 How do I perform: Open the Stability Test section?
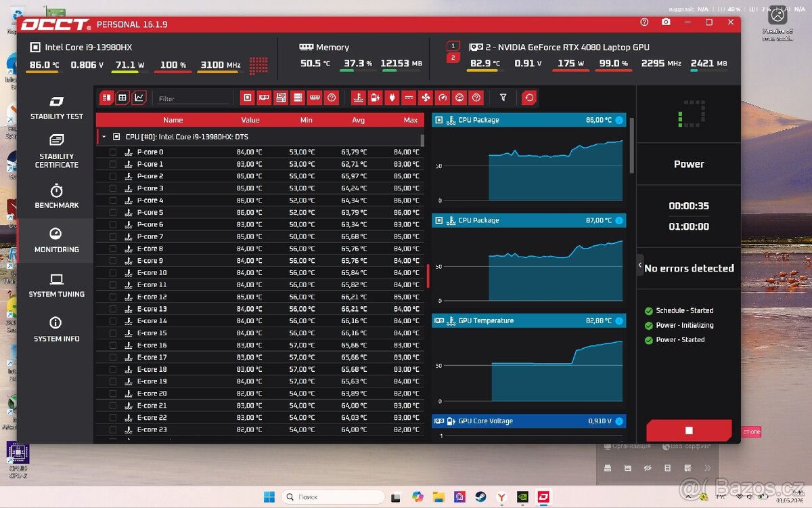pos(56,108)
